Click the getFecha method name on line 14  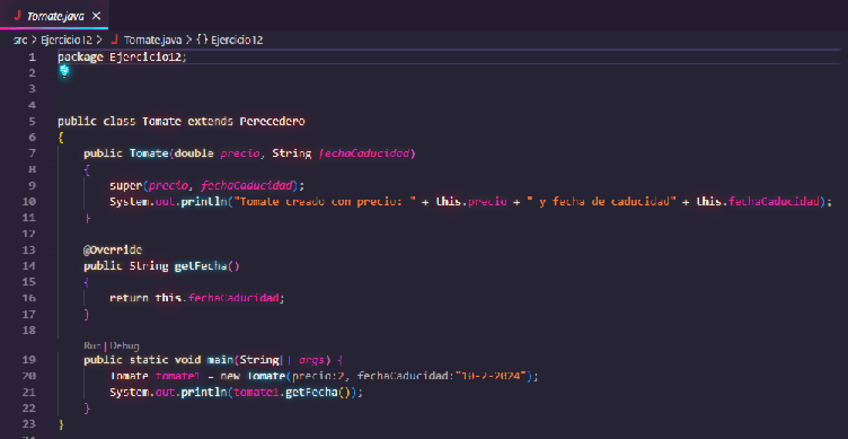[x=204, y=265]
